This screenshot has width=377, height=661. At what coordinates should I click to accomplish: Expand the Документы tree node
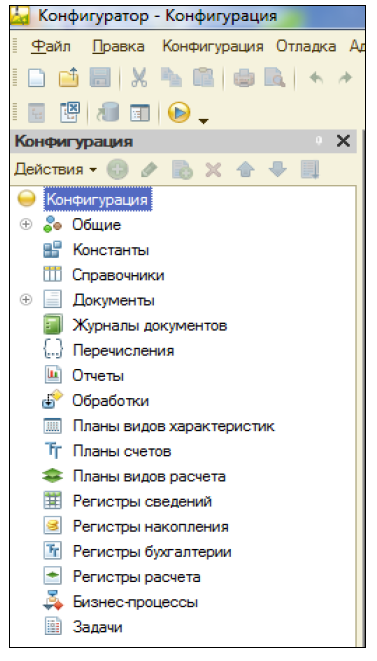pyautogui.click(x=26, y=300)
